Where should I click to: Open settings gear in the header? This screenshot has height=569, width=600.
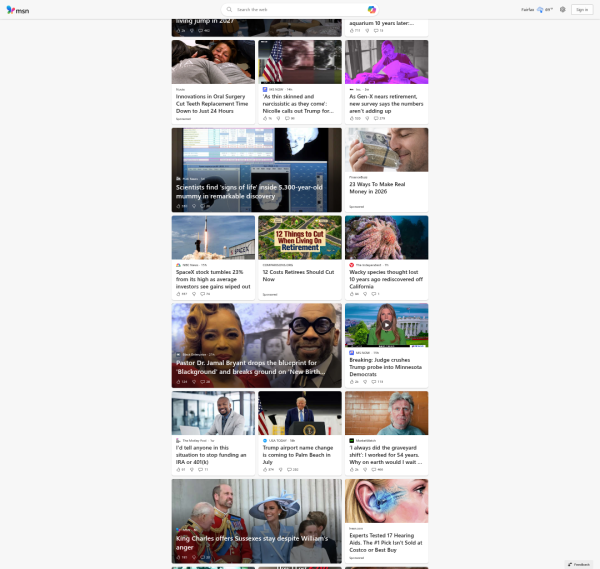click(x=562, y=10)
